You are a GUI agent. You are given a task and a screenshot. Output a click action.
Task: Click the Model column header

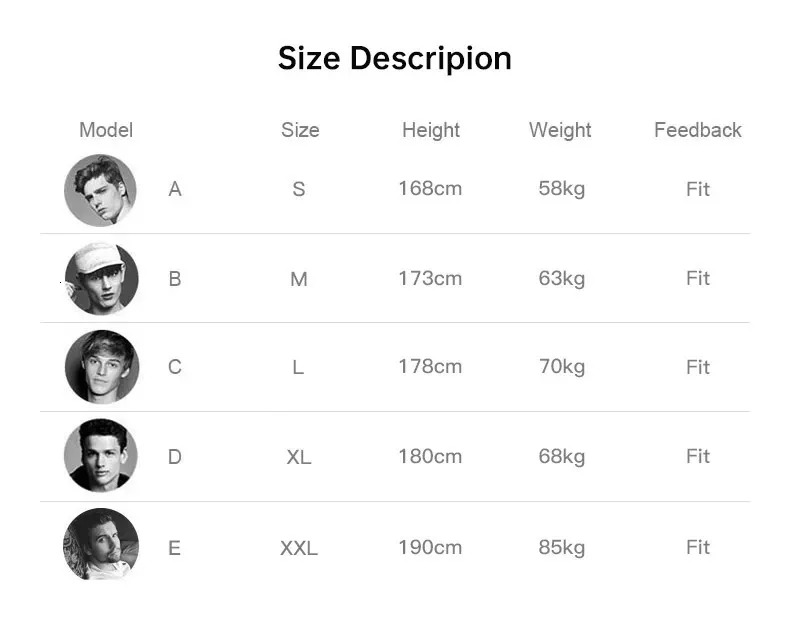pos(106,130)
